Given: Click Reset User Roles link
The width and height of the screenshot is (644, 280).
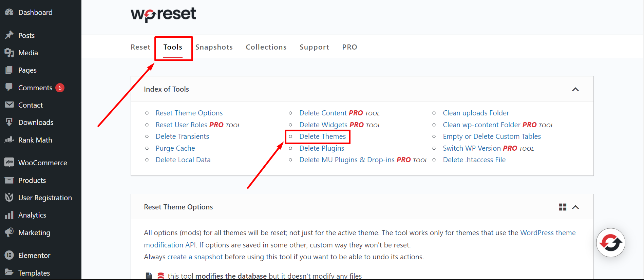Looking at the screenshot, I should 182,125.
